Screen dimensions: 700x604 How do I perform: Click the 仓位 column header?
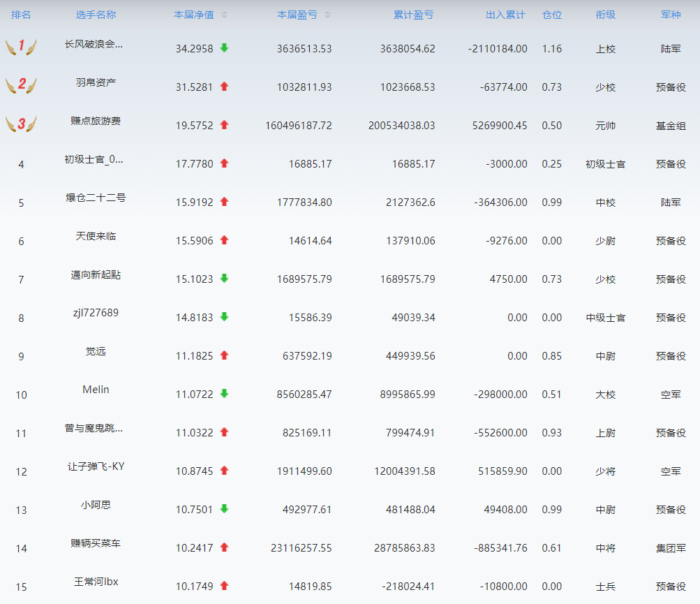(552, 15)
